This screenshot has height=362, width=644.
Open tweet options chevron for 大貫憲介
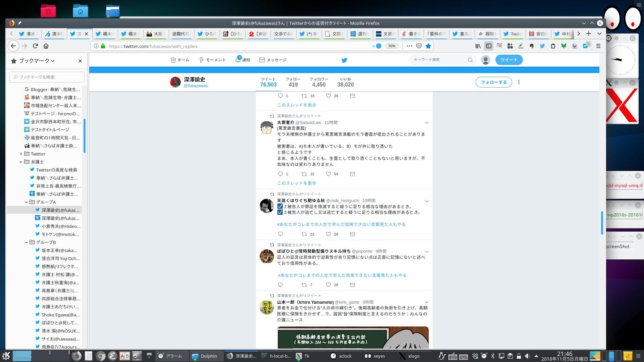click(x=427, y=123)
